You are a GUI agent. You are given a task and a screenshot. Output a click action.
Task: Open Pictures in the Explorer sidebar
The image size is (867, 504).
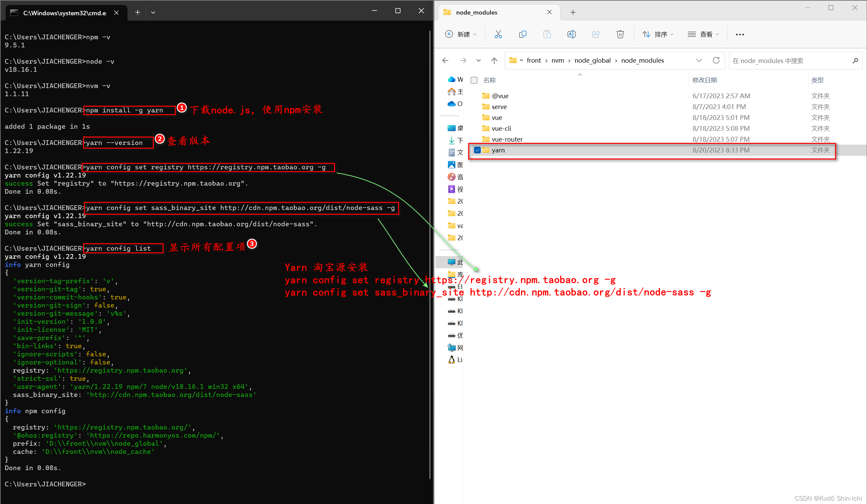tap(455, 165)
